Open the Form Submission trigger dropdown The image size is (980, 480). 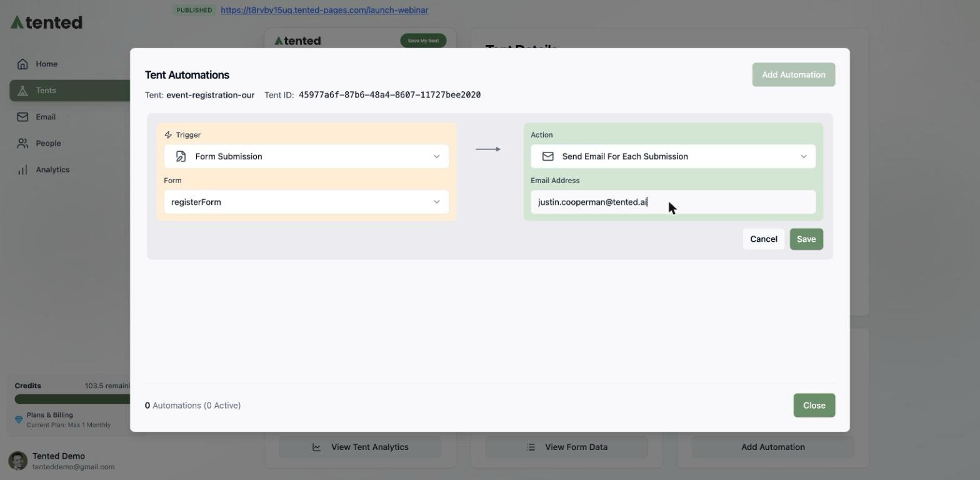pos(306,156)
